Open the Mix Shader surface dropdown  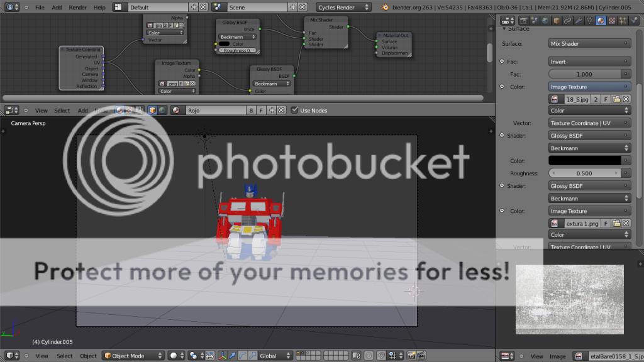point(589,43)
